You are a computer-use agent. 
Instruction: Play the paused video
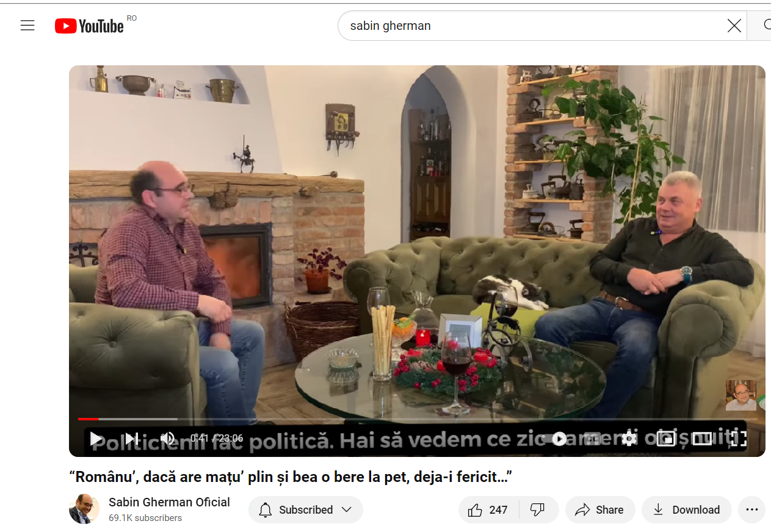(96, 438)
